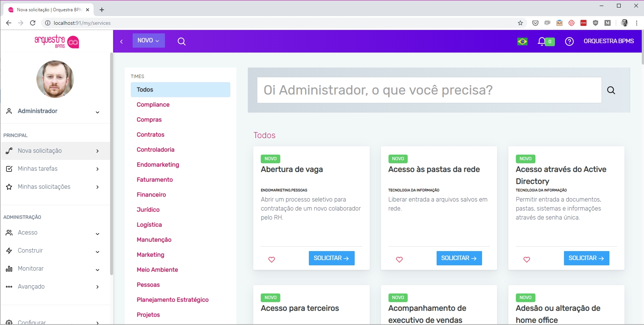Click the search icon beside the main search box
This screenshot has height=325, width=644.
611,90
